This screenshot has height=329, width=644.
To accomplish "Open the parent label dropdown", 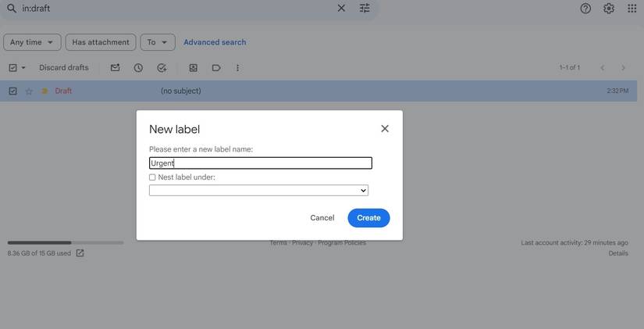I will (258, 191).
